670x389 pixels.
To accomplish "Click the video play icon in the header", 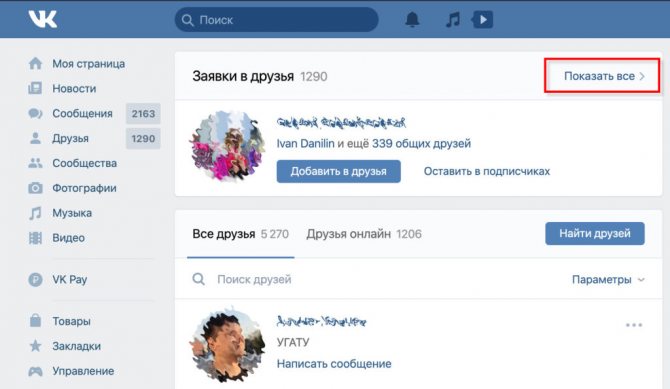I will coord(482,20).
